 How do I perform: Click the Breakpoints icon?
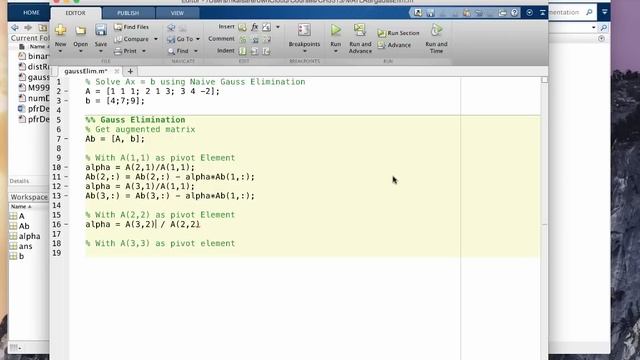coord(304,30)
